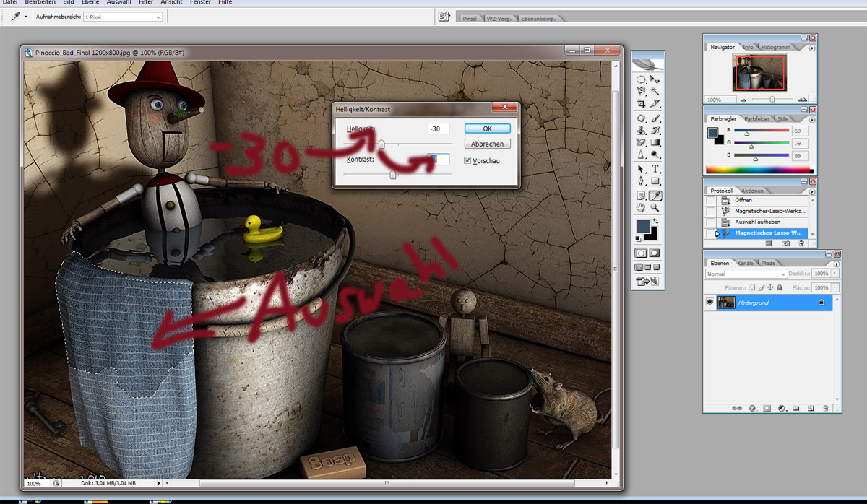
Task: Toggle lock all icon in Fixieren
Action: [x=780, y=287]
